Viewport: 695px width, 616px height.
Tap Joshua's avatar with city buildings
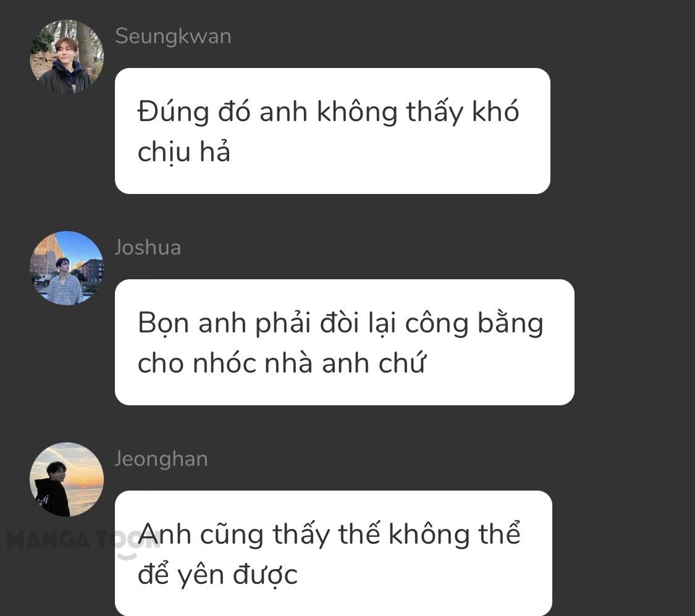[x=67, y=268]
